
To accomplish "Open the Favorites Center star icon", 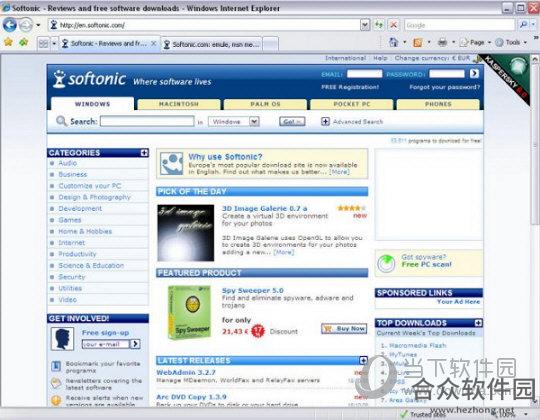I will [8, 43].
